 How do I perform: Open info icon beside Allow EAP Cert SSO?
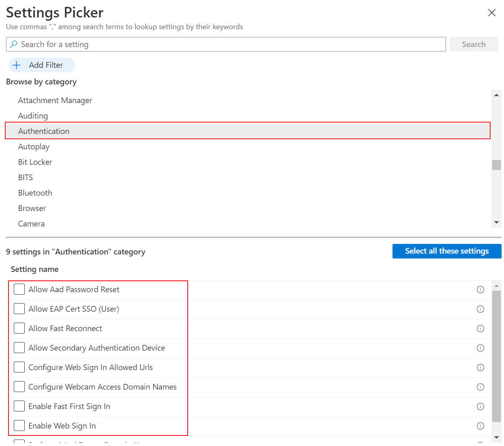[x=480, y=309]
